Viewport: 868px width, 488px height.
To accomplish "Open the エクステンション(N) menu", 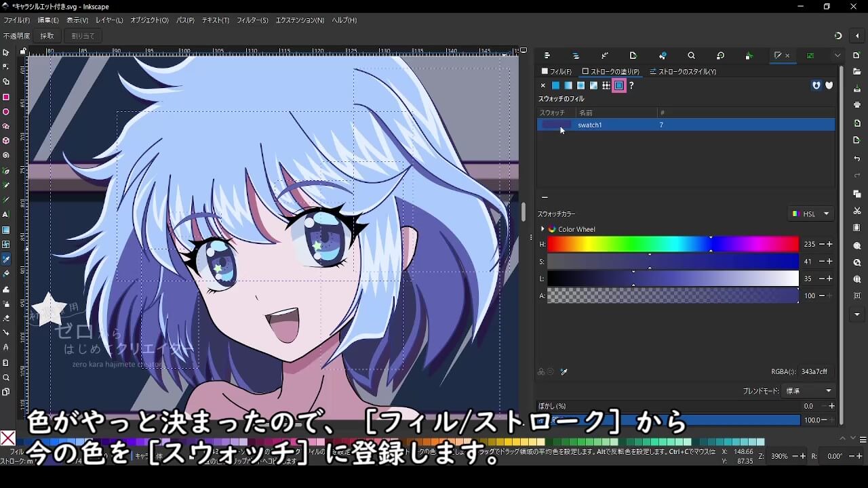I will 300,20.
